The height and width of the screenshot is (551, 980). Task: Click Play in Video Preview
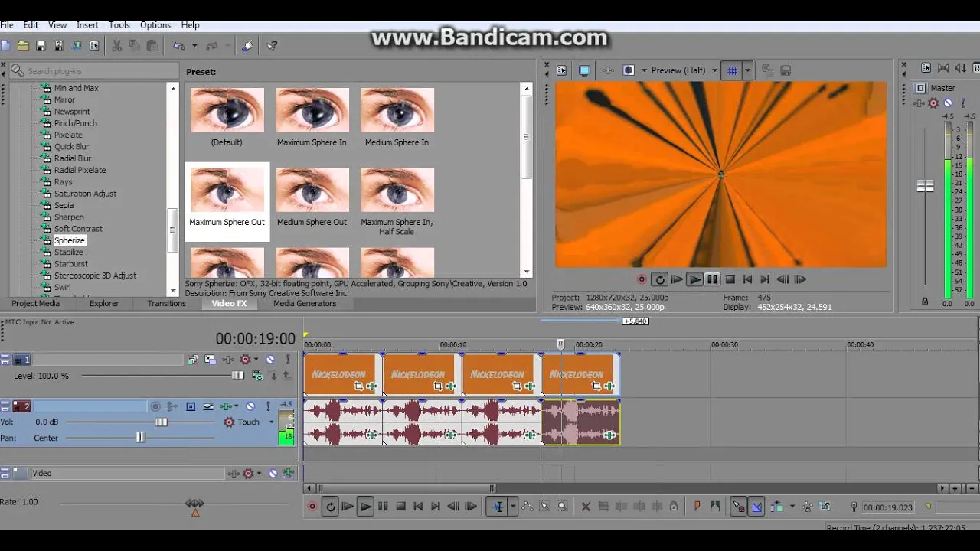[x=694, y=279]
